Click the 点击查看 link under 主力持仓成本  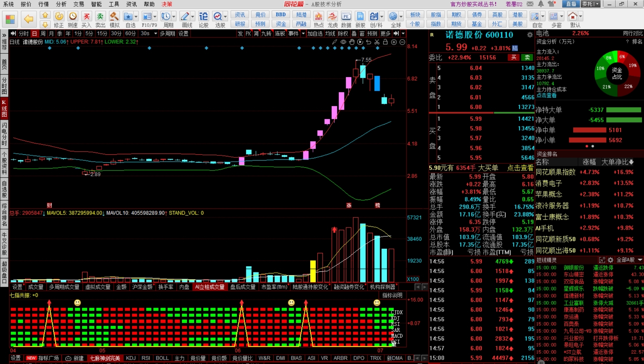(x=546, y=95)
